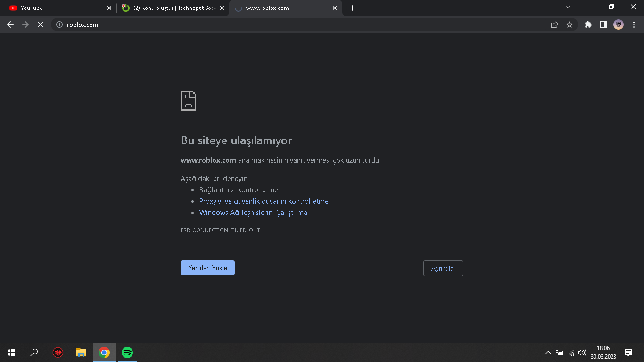This screenshot has width=644, height=362.
Task: Open the Chrome profile avatar
Action: pyautogui.click(x=619, y=25)
